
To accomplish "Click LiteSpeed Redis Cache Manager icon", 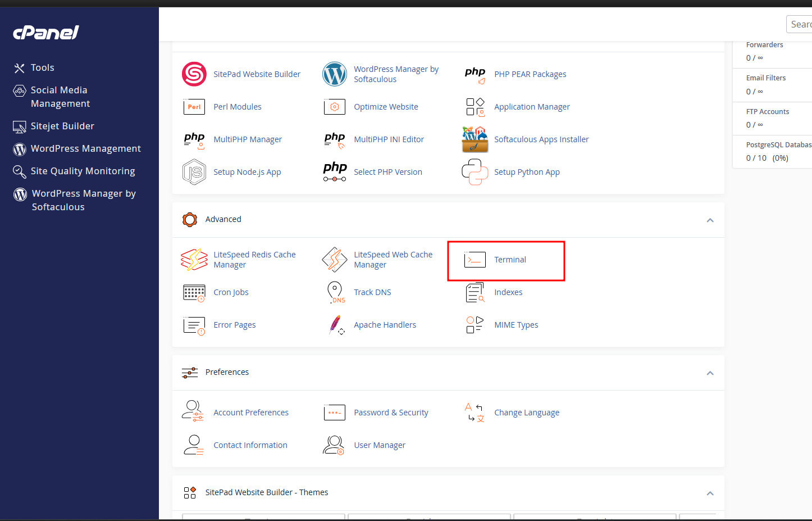I will click(194, 260).
